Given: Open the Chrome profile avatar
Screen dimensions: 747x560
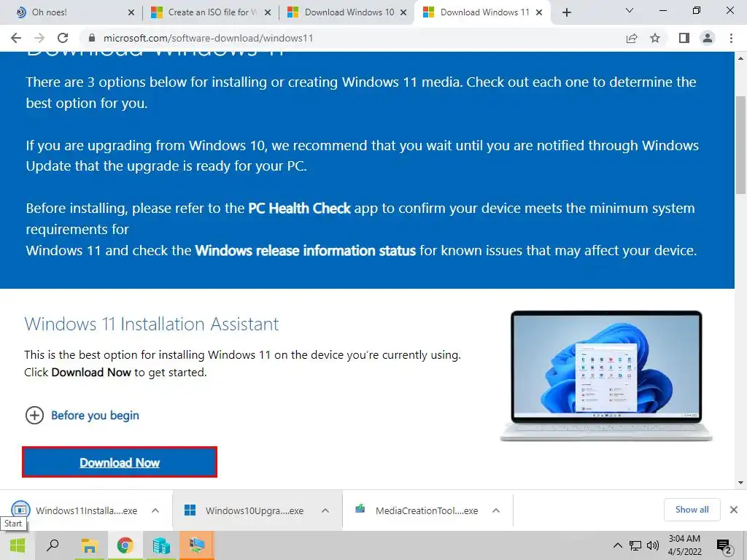Looking at the screenshot, I should (x=708, y=38).
